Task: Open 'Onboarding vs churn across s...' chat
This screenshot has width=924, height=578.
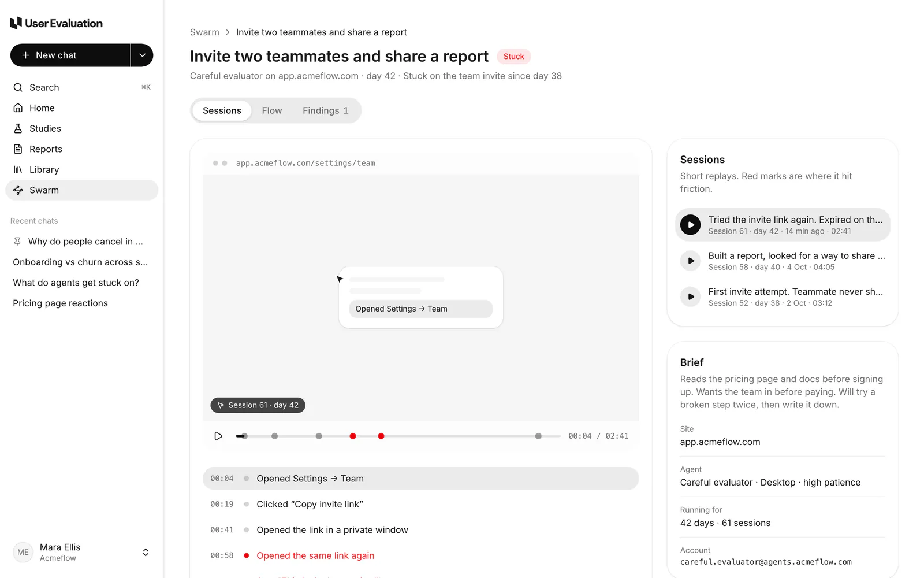Action: click(81, 262)
